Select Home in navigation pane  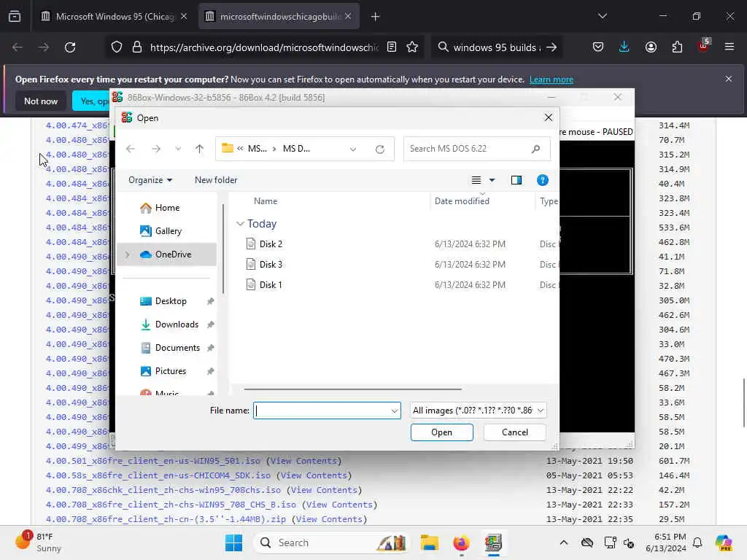167,208
